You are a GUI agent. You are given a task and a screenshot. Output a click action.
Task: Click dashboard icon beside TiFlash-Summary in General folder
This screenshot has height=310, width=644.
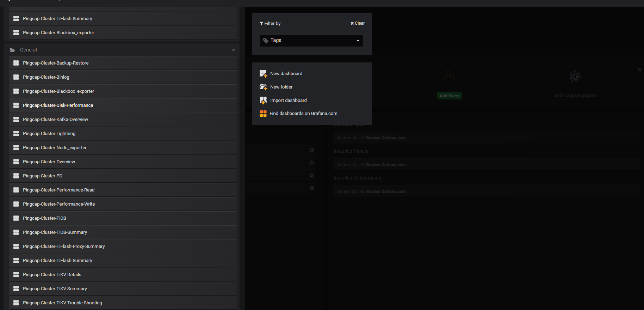click(16, 261)
